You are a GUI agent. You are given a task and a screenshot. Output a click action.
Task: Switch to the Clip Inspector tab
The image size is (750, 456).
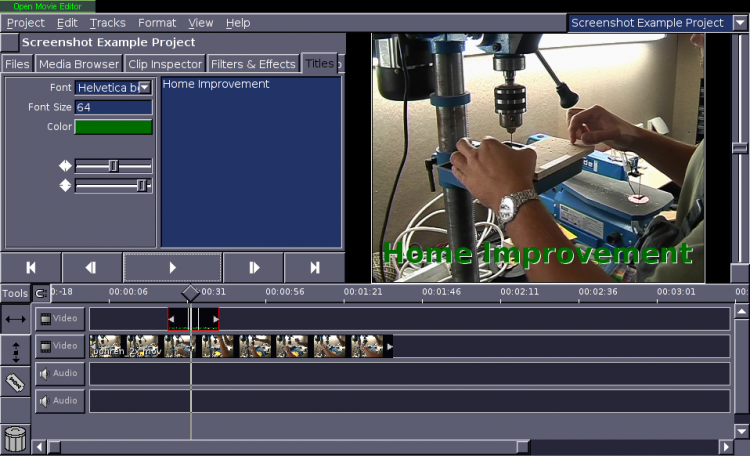[x=165, y=64]
